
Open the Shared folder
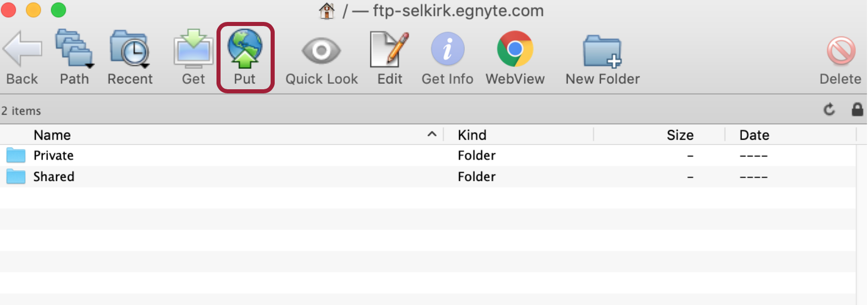(54, 176)
